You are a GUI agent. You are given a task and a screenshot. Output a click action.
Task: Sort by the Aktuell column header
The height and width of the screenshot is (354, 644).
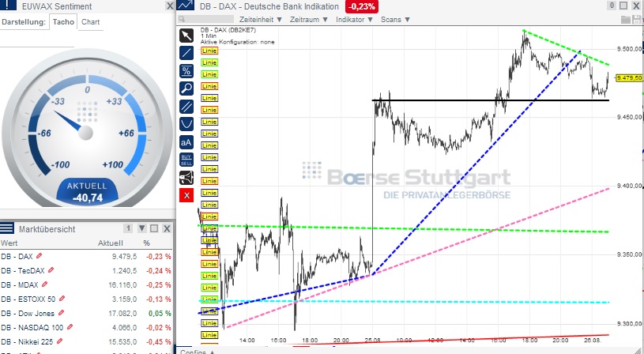point(110,243)
